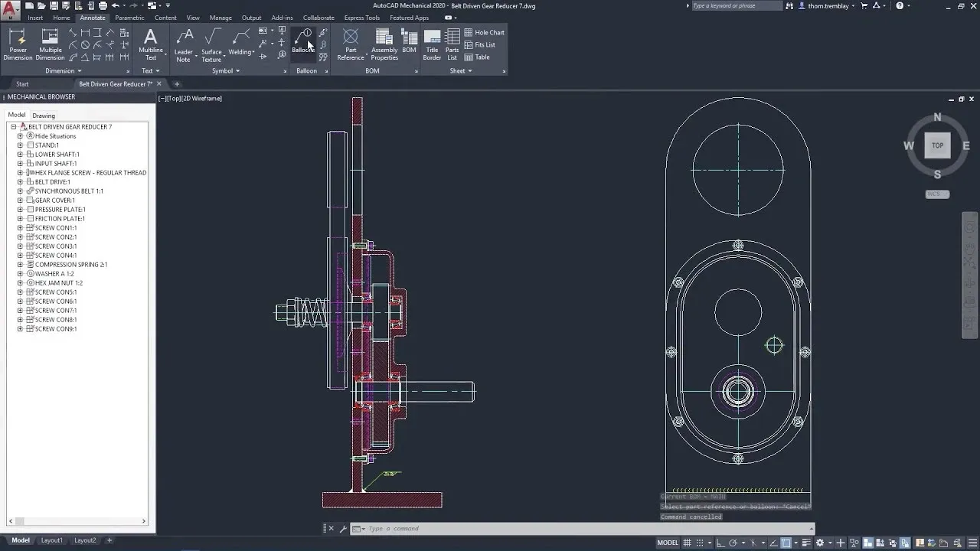Select the Power Dimension tool

pos(18,44)
